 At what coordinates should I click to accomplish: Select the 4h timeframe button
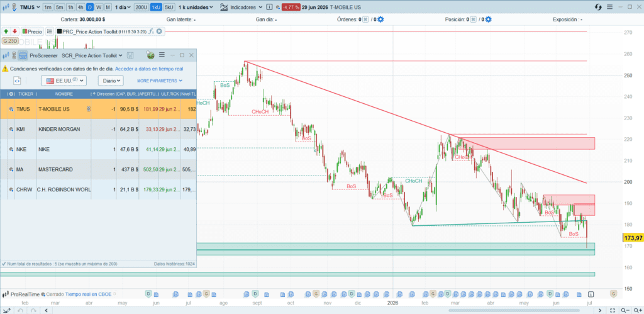(81, 7)
